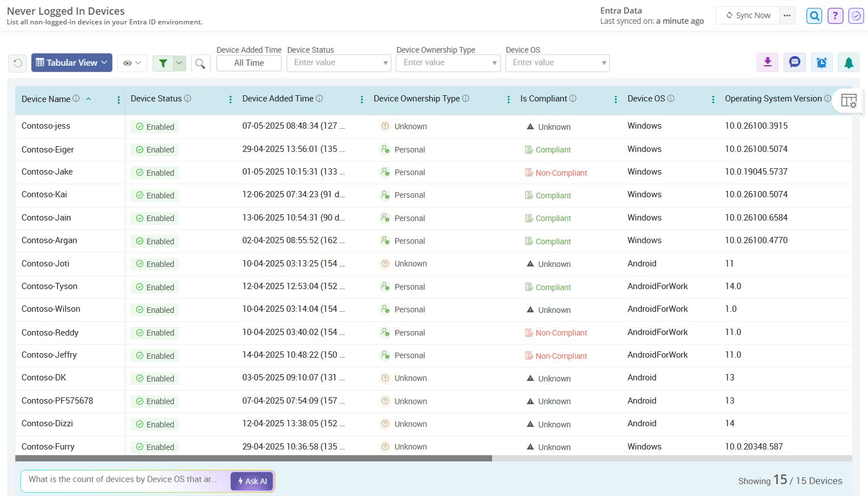Open the email/message icon on the toolbar
The width and height of the screenshot is (868, 496).
794,62
